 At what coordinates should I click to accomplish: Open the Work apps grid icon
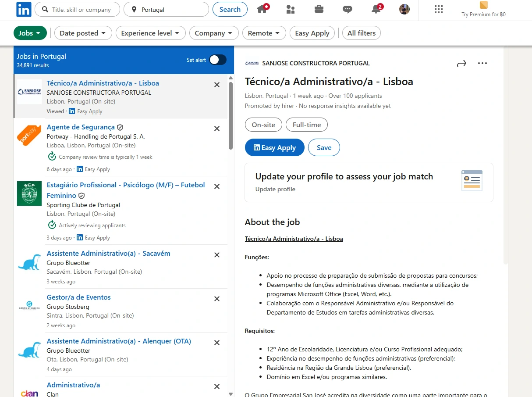tap(438, 9)
